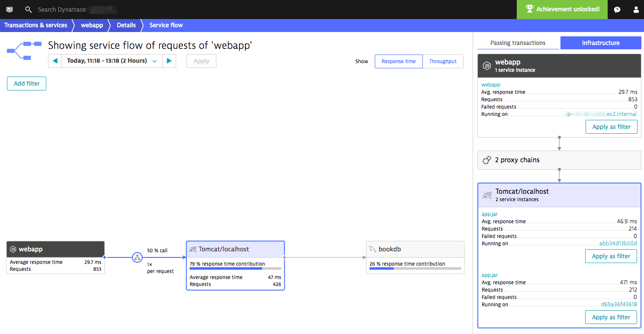Open Service flow breadcrumb

click(x=166, y=25)
